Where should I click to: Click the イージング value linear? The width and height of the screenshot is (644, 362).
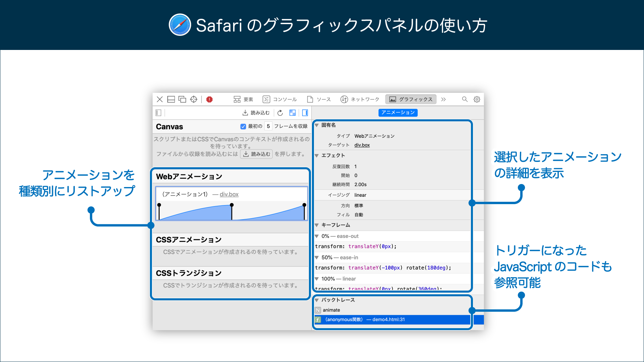pyautogui.click(x=360, y=195)
